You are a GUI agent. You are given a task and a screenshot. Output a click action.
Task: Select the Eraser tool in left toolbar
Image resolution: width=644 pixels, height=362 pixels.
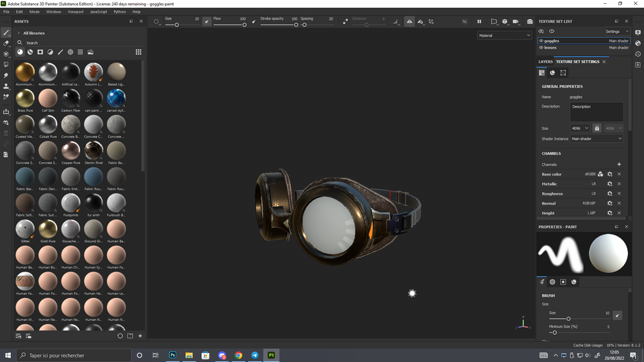click(6, 44)
